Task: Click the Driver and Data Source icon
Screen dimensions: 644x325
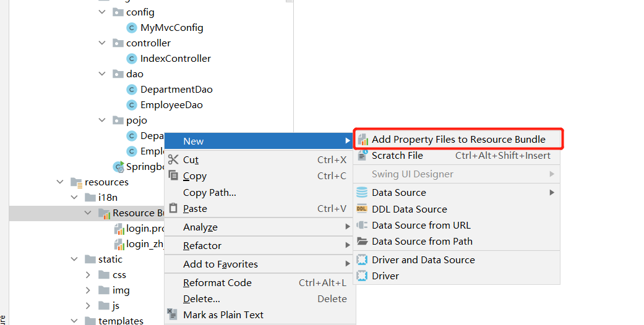Action: point(362,260)
